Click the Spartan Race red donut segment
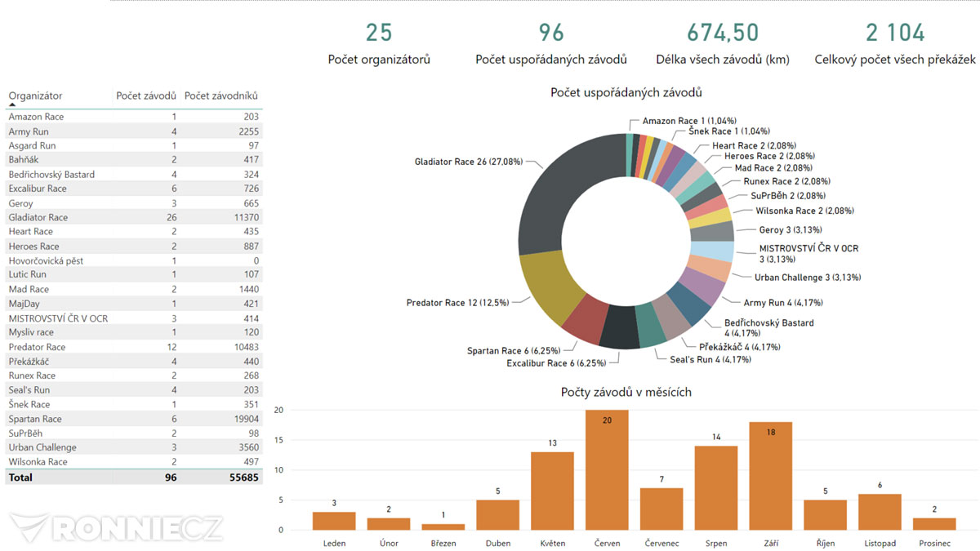980x551 pixels. click(x=583, y=322)
